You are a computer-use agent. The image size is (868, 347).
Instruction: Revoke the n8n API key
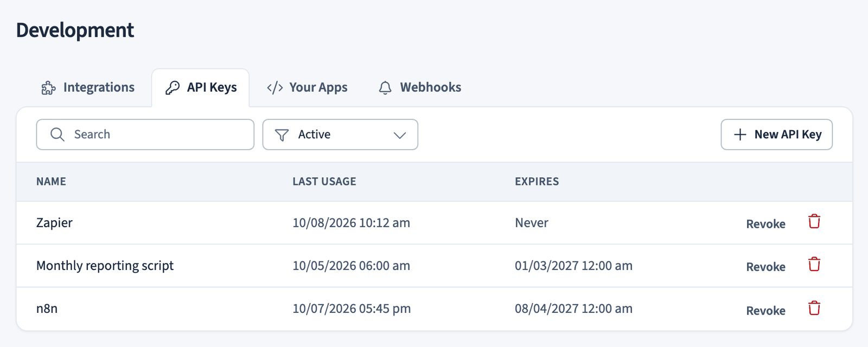pyautogui.click(x=765, y=311)
